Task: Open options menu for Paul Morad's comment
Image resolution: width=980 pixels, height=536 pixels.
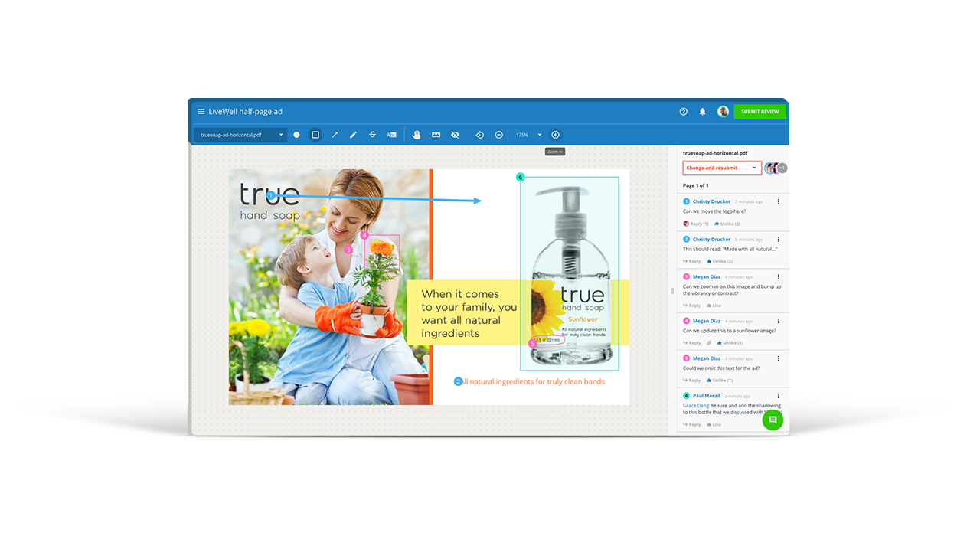Action: point(779,396)
